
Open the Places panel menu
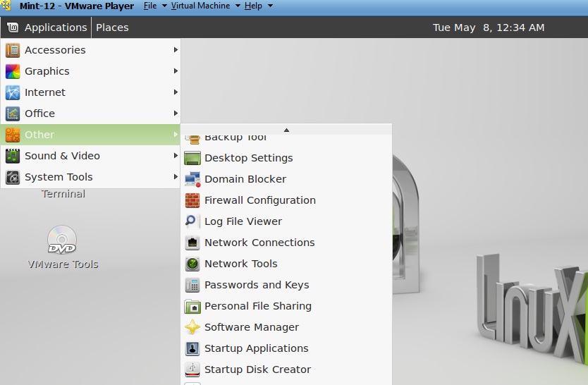point(112,28)
